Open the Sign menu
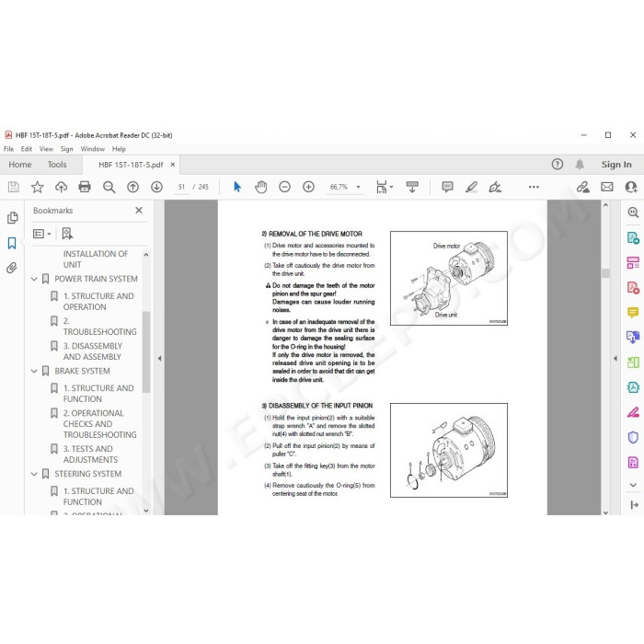The width and height of the screenshot is (644, 644). click(x=66, y=149)
